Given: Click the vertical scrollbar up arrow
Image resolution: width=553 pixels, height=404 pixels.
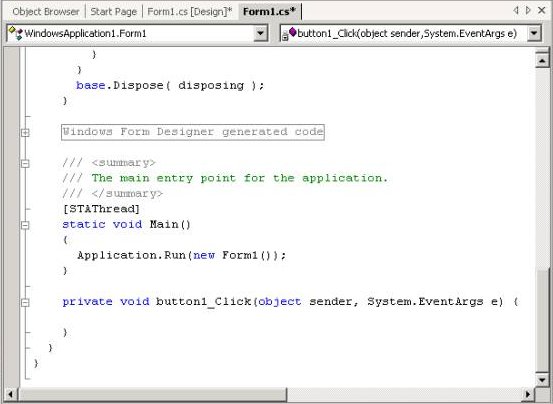Looking at the screenshot, I should (x=542, y=61).
